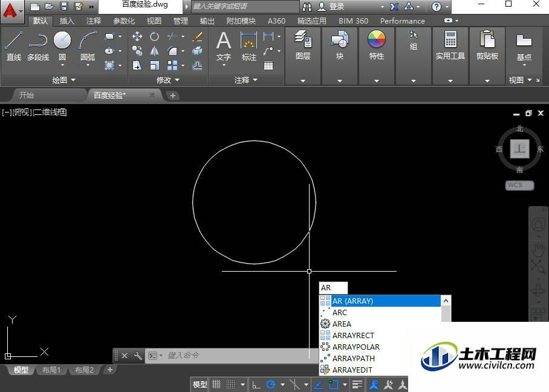Toggle grid display in status bar
This screenshot has width=549, height=392.
pos(216,385)
